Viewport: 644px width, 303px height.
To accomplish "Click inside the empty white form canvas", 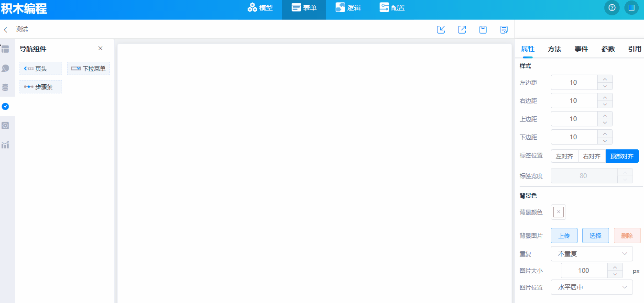I will click(x=315, y=173).
